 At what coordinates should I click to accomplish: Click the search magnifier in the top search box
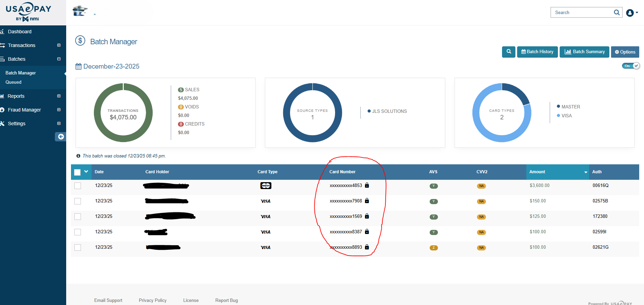tap(617, 12)
